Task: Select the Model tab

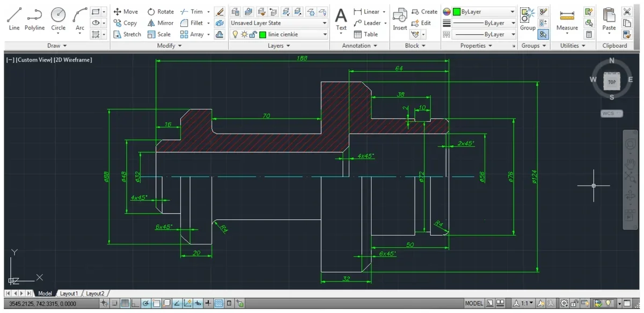Action: 45,294
